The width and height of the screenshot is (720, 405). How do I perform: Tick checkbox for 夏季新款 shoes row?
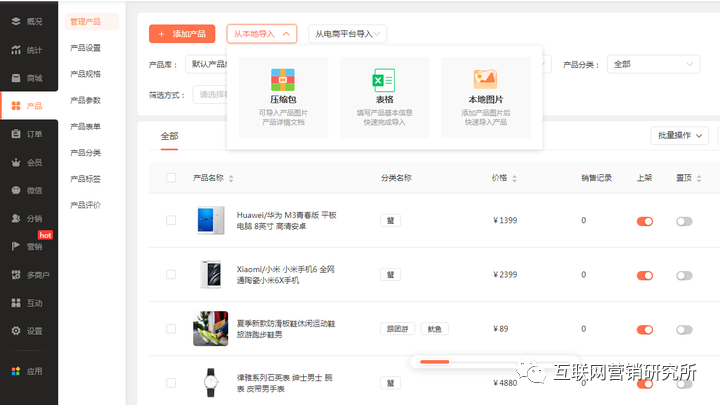point(171,329)
